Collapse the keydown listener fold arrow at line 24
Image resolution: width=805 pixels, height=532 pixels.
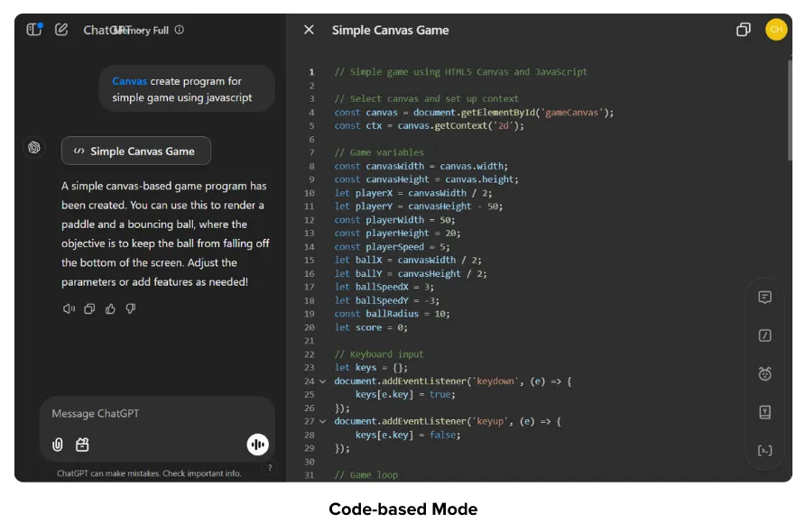[323, 381]
